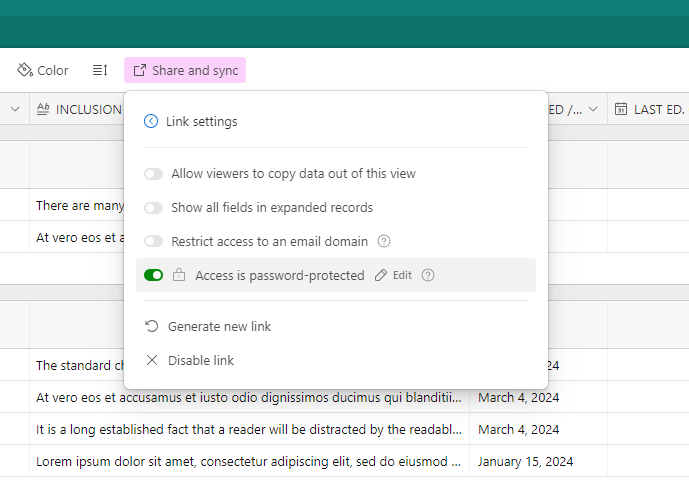Click the paint bucket icon beside Color

point(25,70)
